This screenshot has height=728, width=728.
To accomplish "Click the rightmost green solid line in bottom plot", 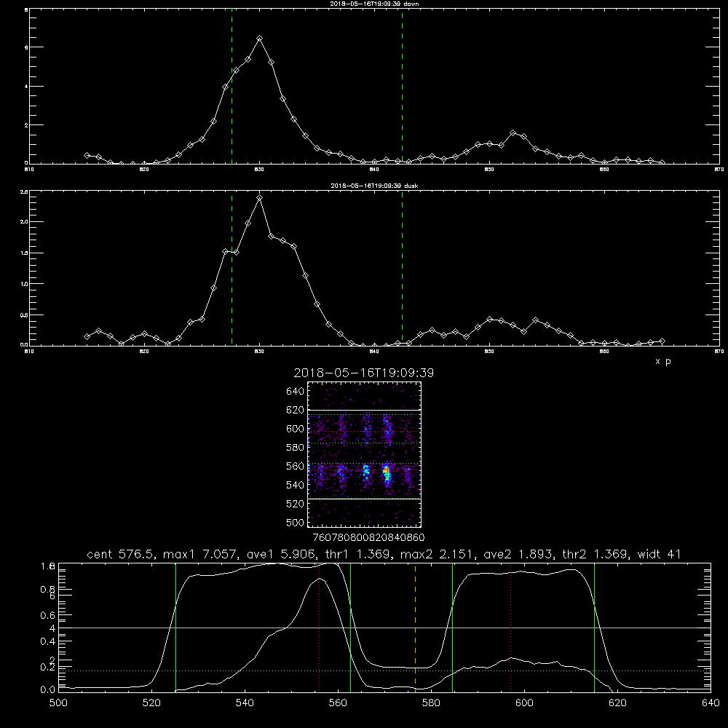I will (x=594, y=627).
